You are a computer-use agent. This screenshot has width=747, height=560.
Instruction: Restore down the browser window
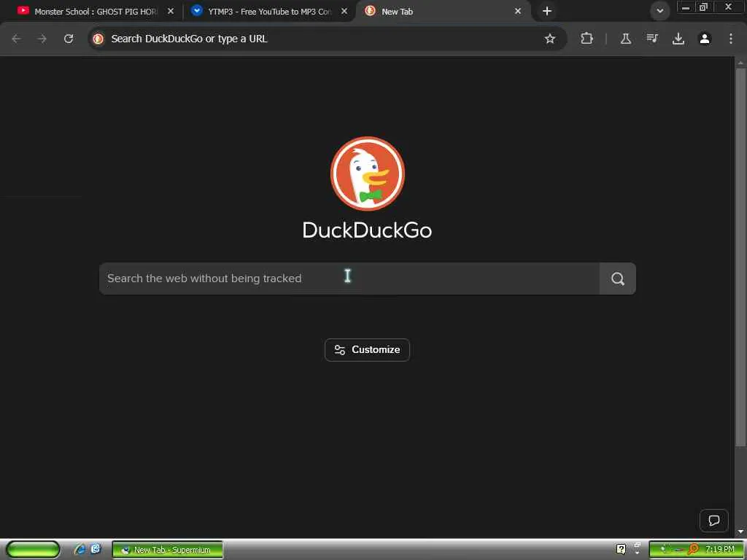point(703,7)
